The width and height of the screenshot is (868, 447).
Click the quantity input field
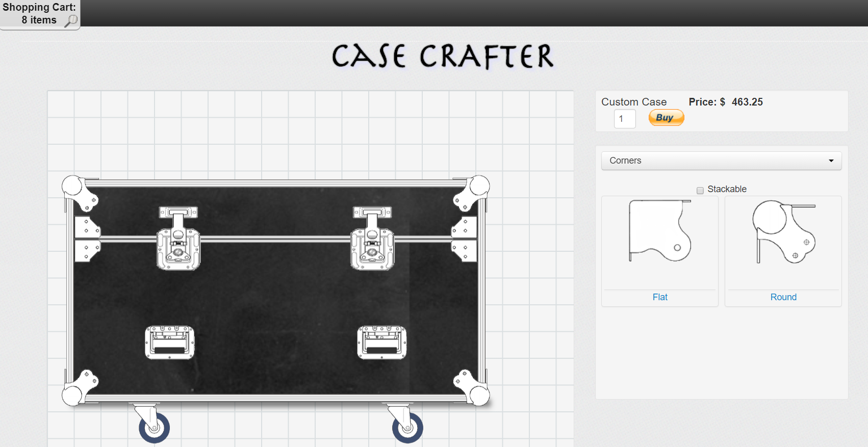click(x=625, y=119)
